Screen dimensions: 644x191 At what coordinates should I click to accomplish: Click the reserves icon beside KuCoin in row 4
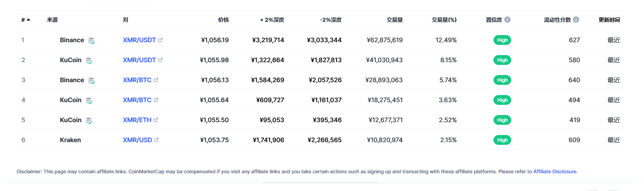(x=89, y=100)
